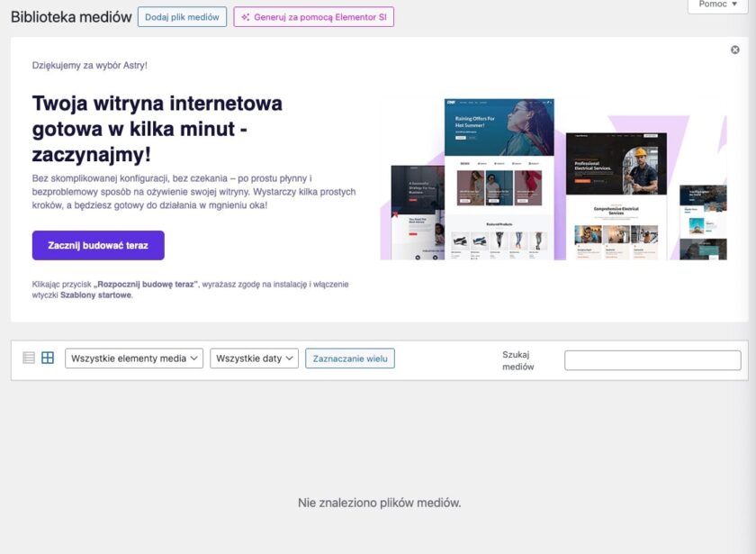Click the Elementor SI sparkle icon
This screenshot has height=554, width=756.
[244, 16]
